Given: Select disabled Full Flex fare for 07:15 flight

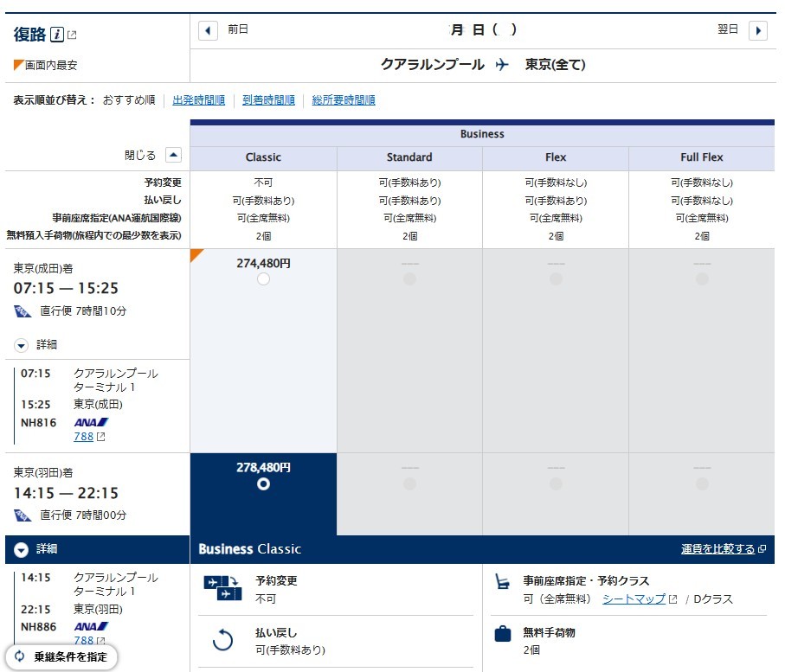Looking at the screenshot, I should (x=702, y=278).
